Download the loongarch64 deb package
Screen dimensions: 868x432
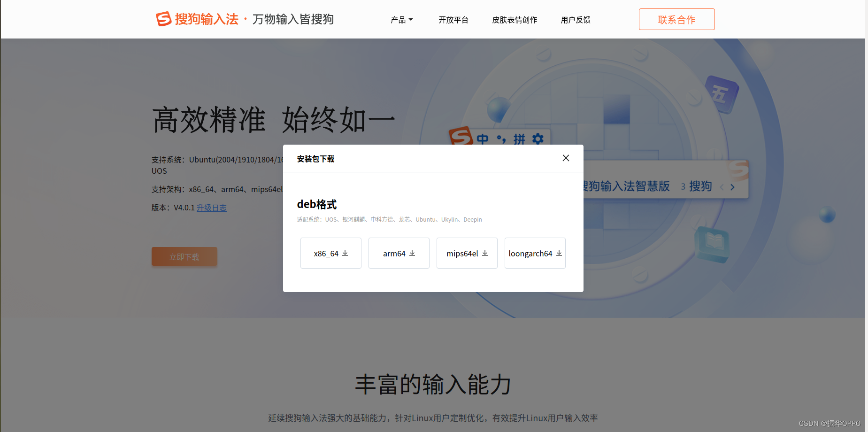click(x=535, y=253)
